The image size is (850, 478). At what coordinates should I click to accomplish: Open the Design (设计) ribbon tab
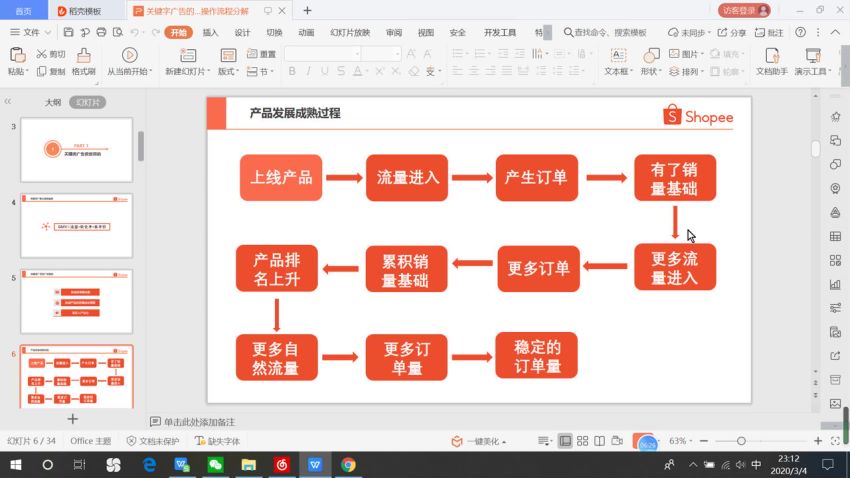242,33
